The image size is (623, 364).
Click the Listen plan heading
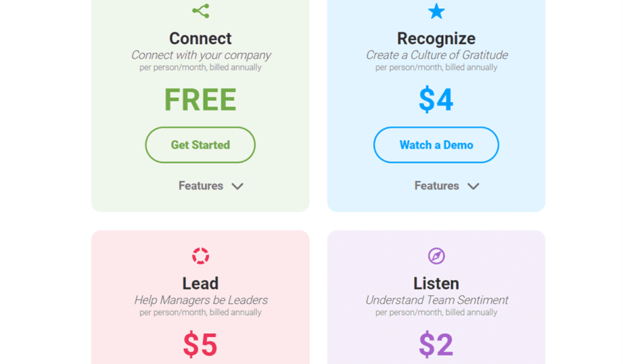pyautogui.click(x=436, y=283)
